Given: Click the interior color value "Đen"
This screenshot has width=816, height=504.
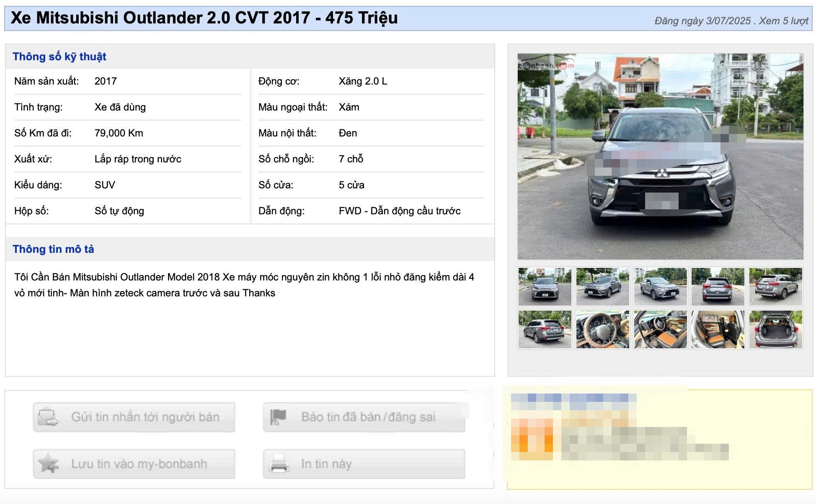Looking at the screenshot, I should click(348, 133).
